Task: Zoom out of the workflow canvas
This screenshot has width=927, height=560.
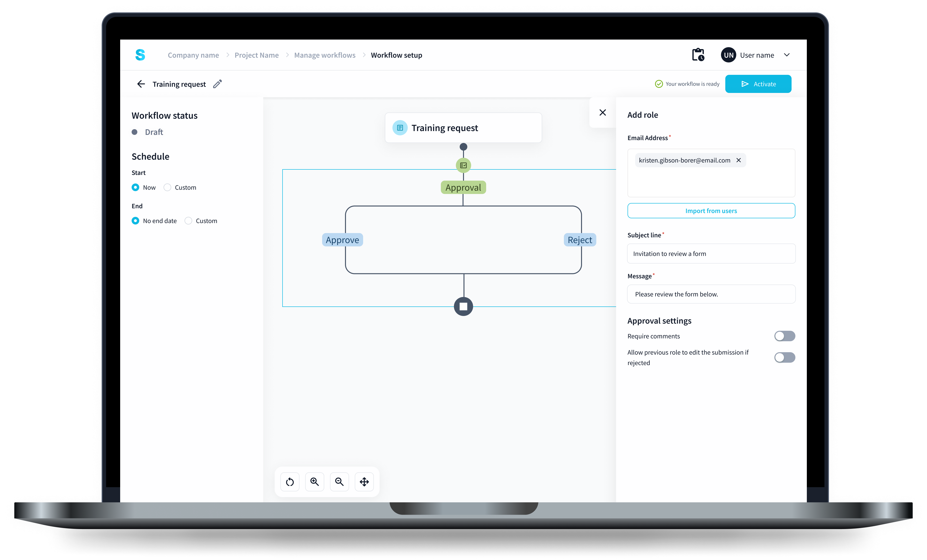Action: tap(339, 482)
